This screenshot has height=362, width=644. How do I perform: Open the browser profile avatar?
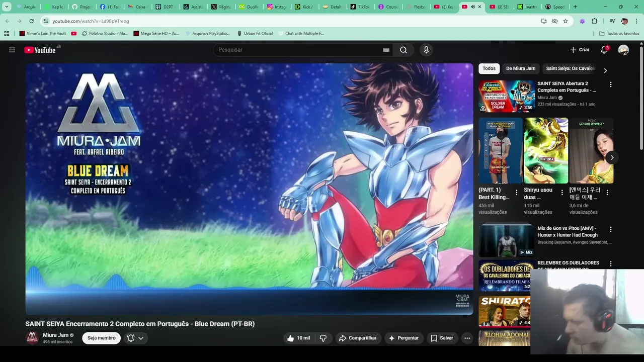coord(624,21)
